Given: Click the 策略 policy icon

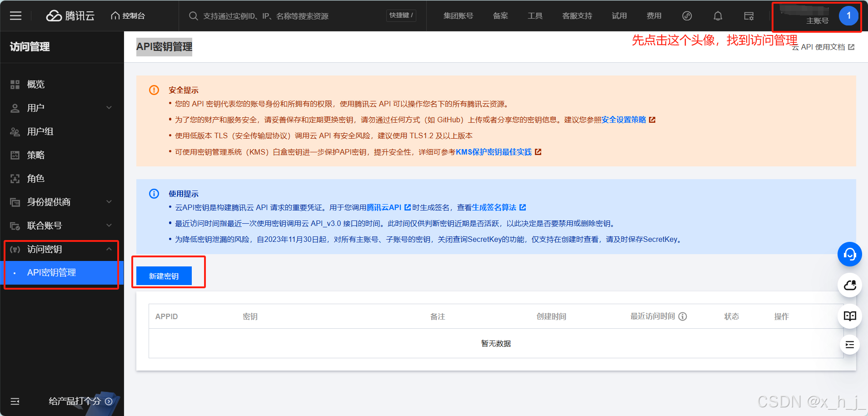Looking at the screenshot, I should (15, 155).
